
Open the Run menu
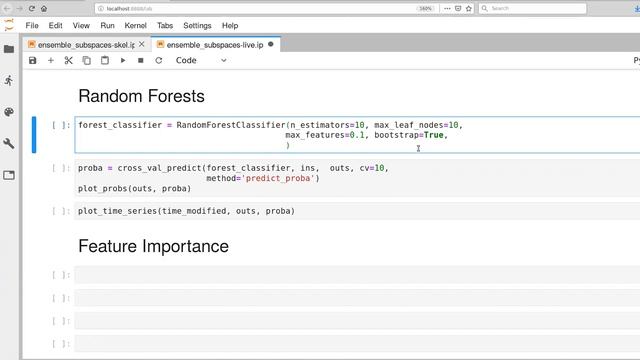[x=107, y=25]
